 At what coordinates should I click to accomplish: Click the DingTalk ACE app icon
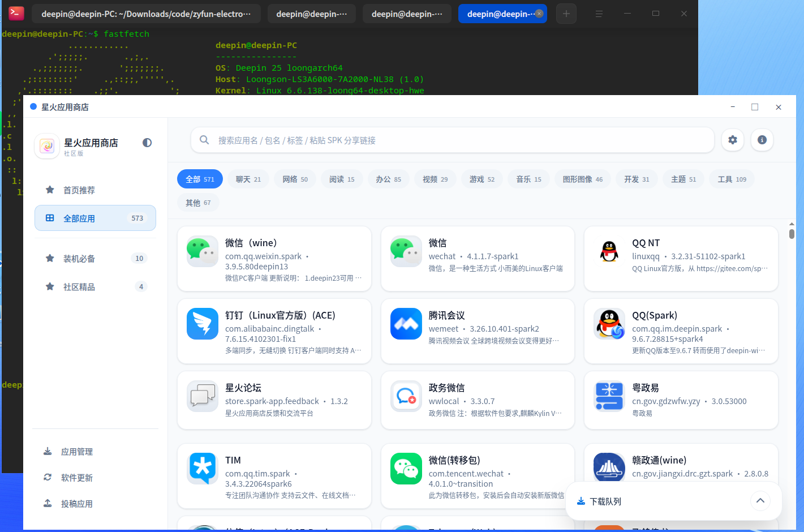(x=203, y=324)
